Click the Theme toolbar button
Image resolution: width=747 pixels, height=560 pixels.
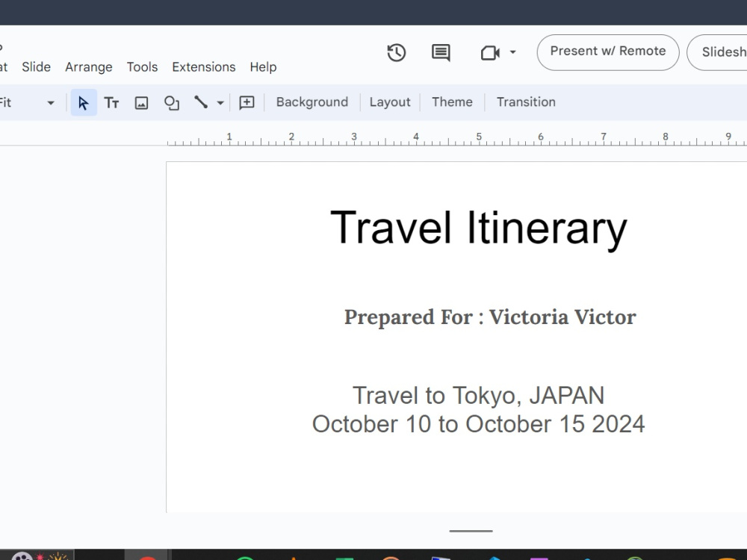click(x=452, y=102)
